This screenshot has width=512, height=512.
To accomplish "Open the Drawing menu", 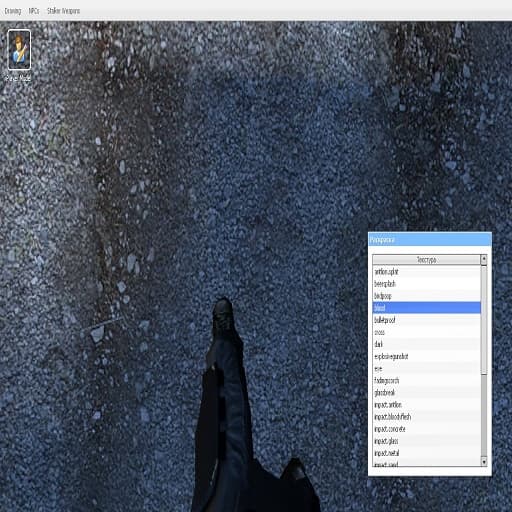I will click(x=13, y=11).
